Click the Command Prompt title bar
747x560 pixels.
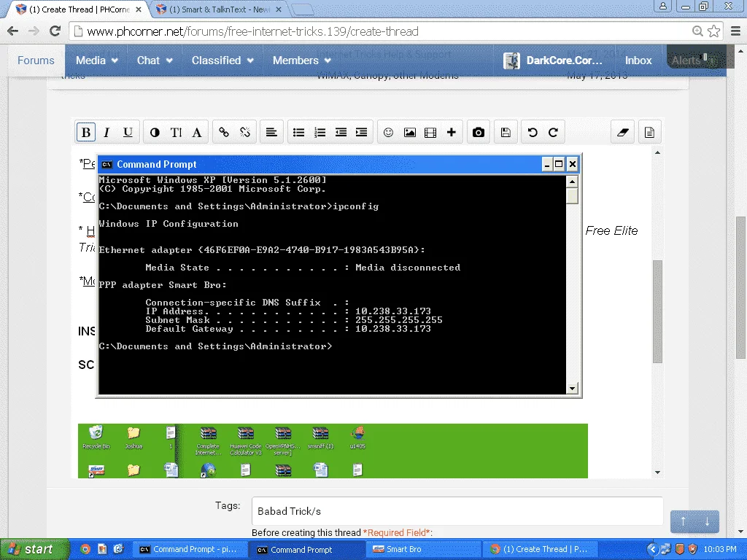click(x=320, y=164)
